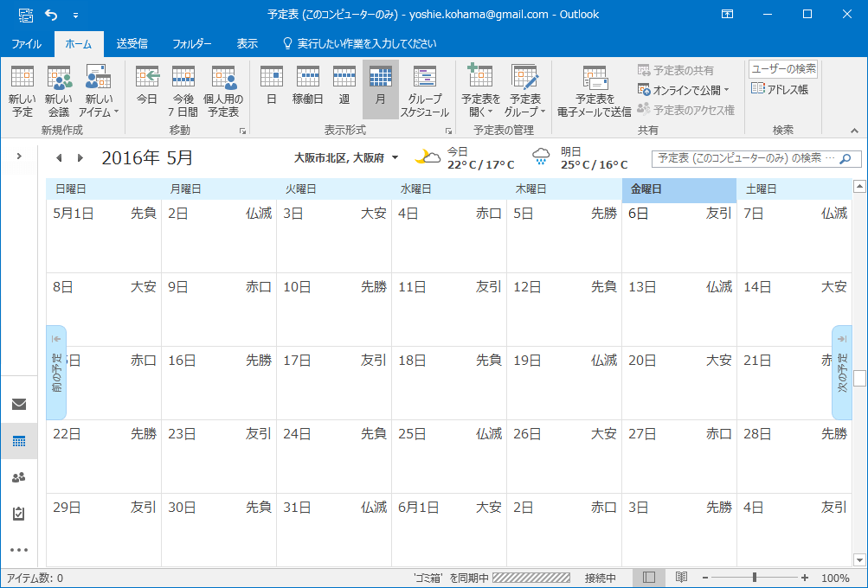Open more navigation options (…)

[19, 550]
